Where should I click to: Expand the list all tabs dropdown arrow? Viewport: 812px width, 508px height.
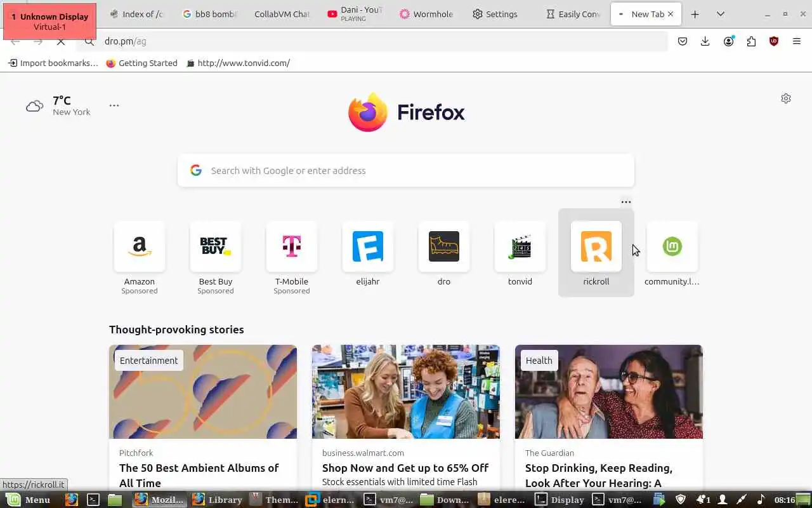tap(721, 14)
